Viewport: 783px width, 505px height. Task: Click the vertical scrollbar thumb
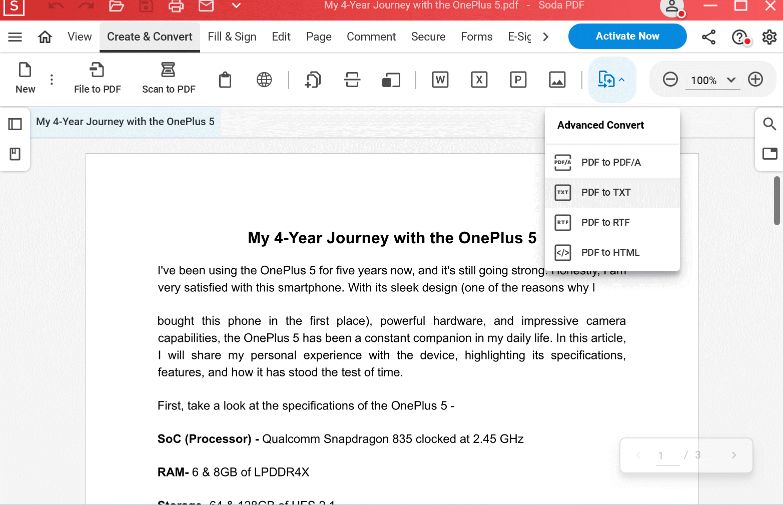(x=777, y=201)
